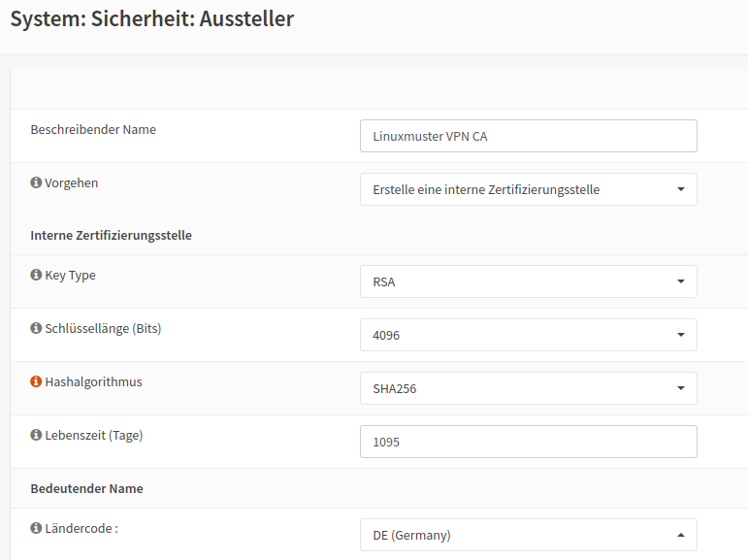Click the info icon beside Ländercode
This screenshot has width=748, height=560.
click(x=36, y=528)
